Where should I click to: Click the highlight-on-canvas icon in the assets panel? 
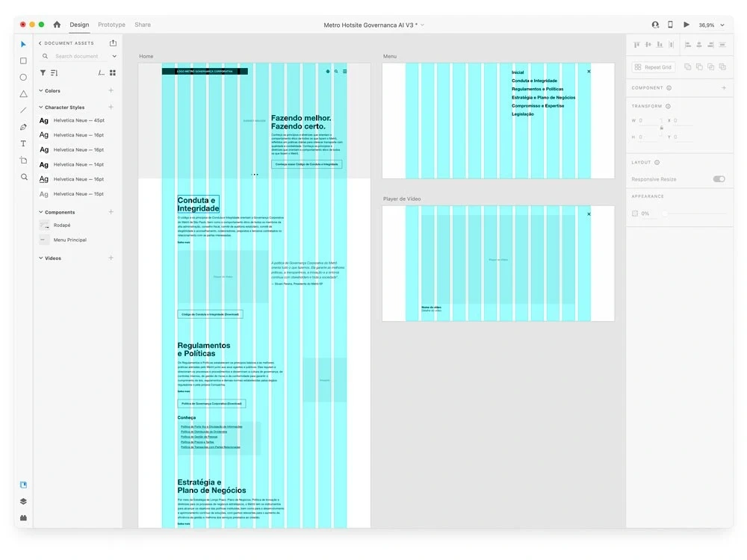[x=101, y=73]
